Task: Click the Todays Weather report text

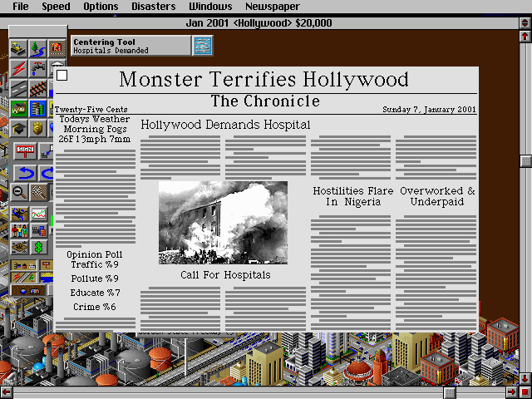Action: (95, 129)
